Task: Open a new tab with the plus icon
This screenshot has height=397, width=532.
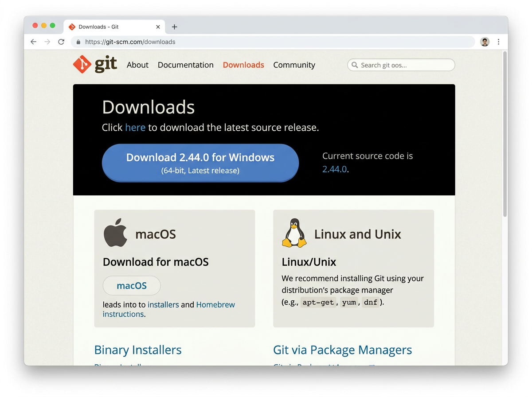Action: click(x=174, y=27)
